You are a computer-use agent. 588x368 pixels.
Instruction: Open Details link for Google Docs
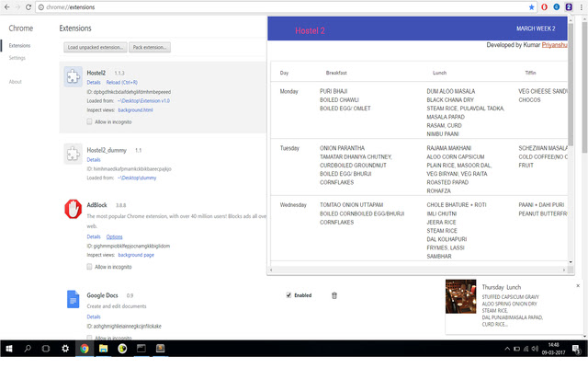tap(94, 316)
